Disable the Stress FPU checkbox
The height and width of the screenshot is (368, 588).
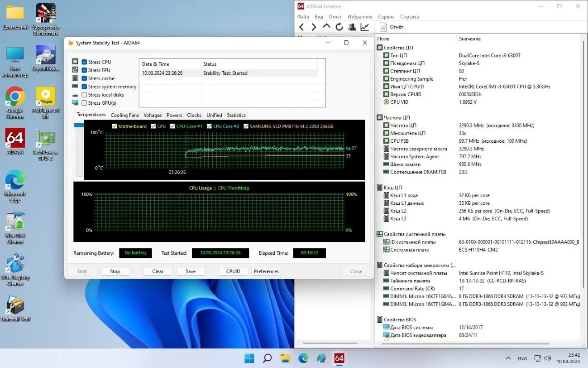(x=84, y=70)
